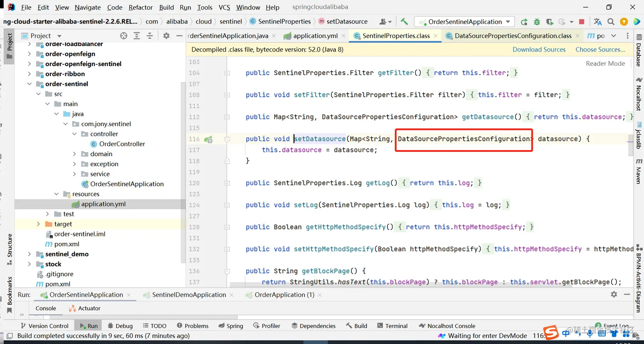Open the Nocalhost side panel
The width and height of the screenshot is (644, 344).
tap(638, 94)
